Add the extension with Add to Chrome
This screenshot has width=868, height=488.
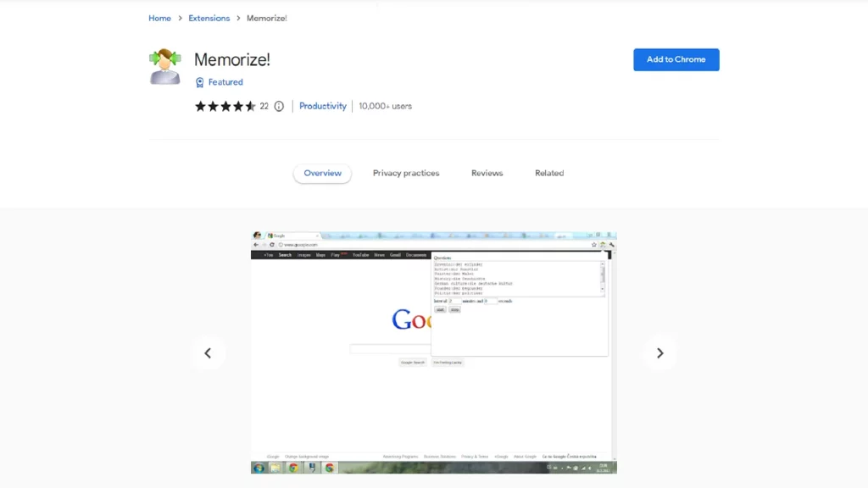pyautogui.click(x=676, y=59)
